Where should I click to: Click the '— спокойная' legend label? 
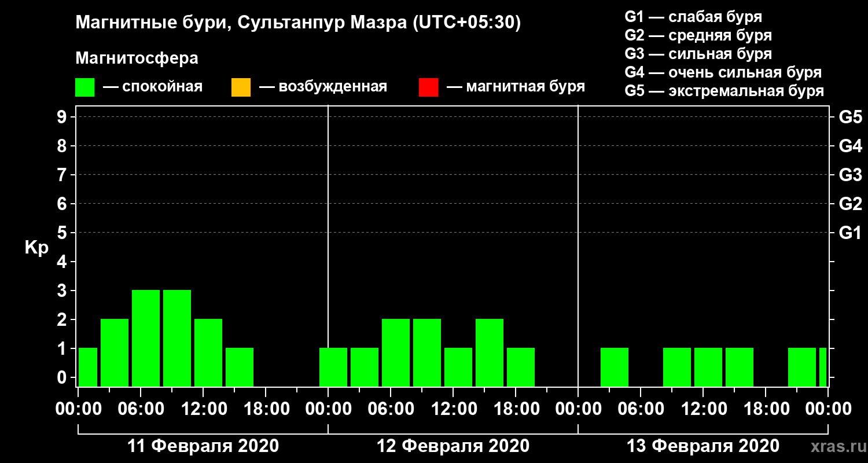point(153,87)
